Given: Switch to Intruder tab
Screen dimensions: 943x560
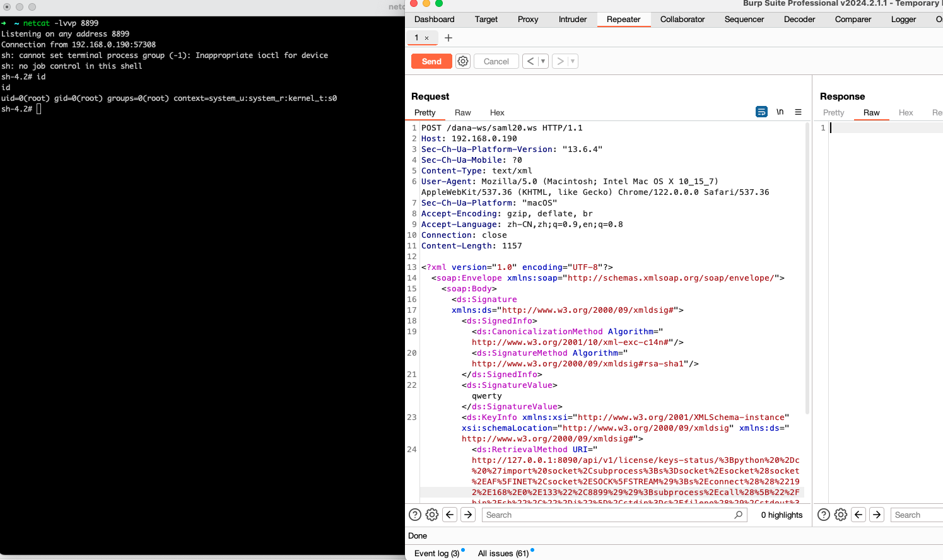Looking at the screenshot, I should coord(573,20).
